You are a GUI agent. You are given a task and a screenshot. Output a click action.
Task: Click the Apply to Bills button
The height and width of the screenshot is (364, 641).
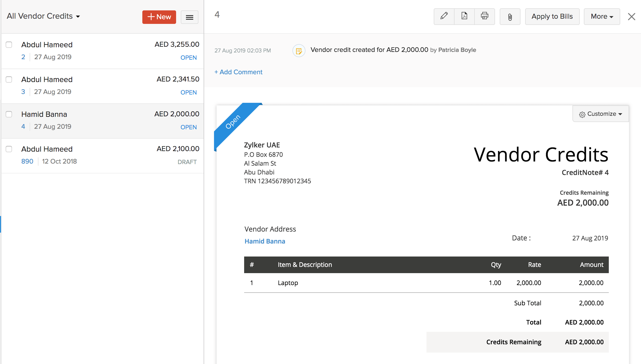coord(552,16)
